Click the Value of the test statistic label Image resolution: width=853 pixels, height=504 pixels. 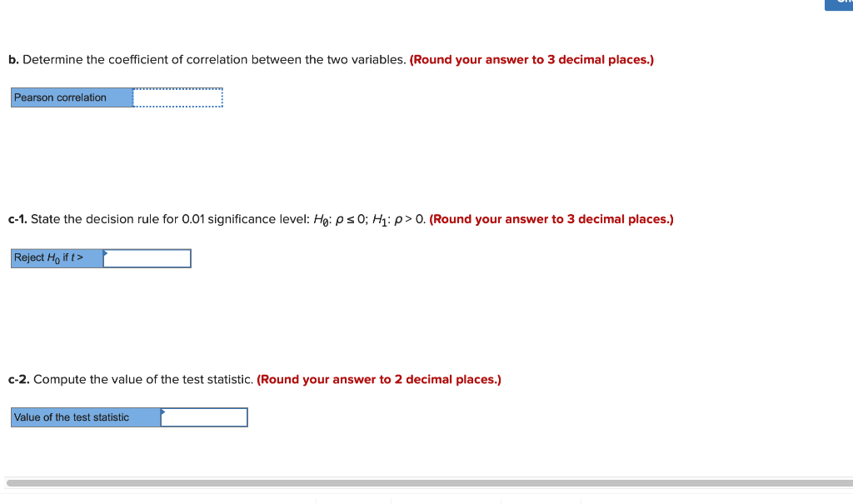84,417
